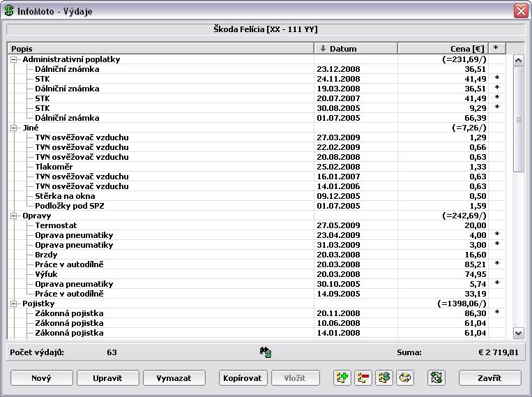Select Oprava pneumatiky row dated 31.03.2009
This screenshot has width=532, height=397.
pyautogui.click(x=257, y=245)
